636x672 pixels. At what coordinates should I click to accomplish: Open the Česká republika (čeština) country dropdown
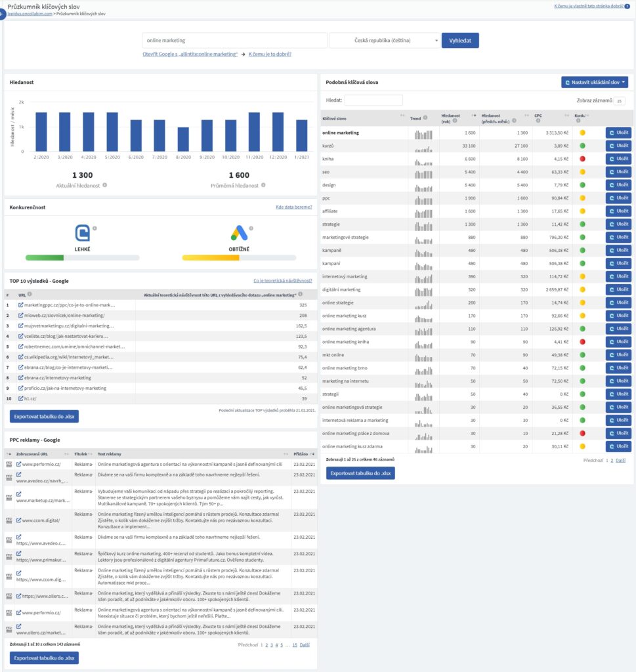385,40
